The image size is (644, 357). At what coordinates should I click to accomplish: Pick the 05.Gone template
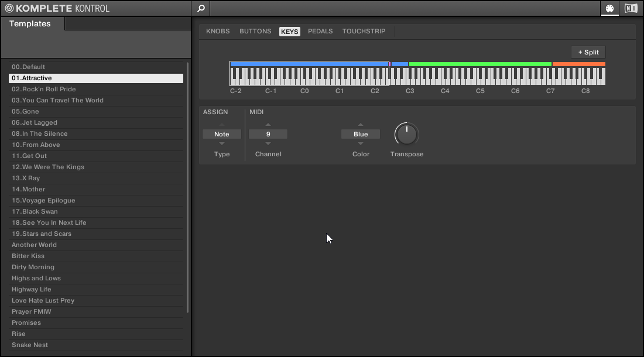click(x=96, y=111)
